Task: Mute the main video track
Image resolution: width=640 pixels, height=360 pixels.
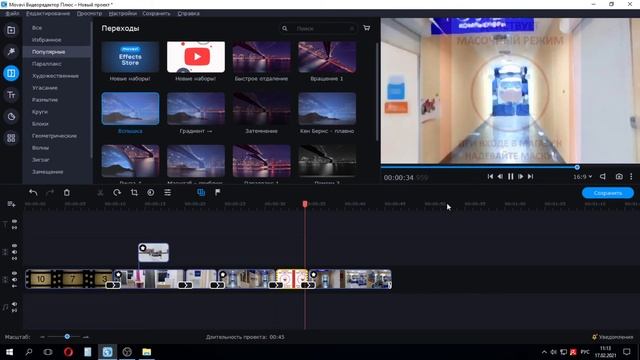Action: [x=14, y=280]
